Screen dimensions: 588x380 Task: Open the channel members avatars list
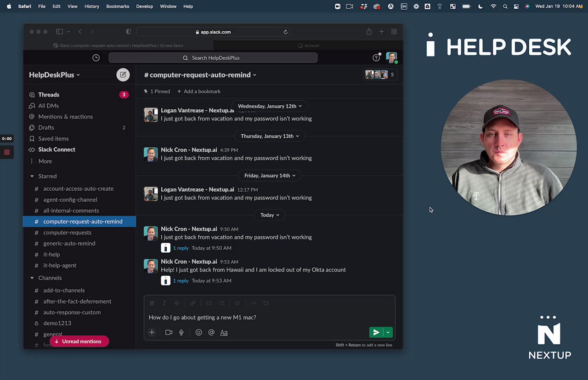click(379, 74)
